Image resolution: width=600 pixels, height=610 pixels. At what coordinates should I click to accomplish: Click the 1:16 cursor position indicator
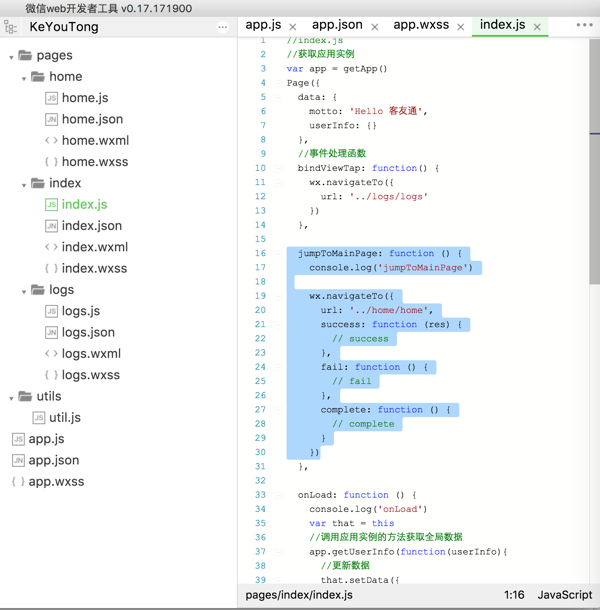click(x=514, y=595)
